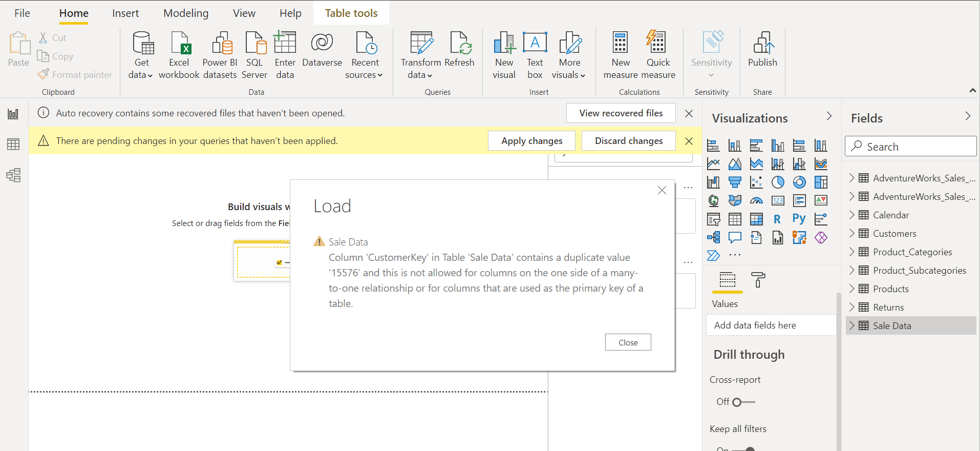Select the Stacked bar chart visual
The height and width of the screenshot is (451, 980).
pyautogui.click(x=713, y=146)
